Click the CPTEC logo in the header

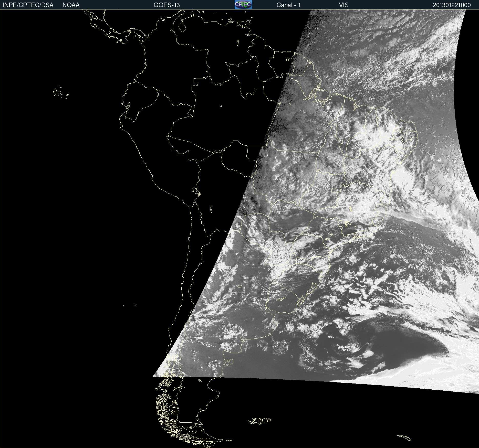[x=243, y=5]
